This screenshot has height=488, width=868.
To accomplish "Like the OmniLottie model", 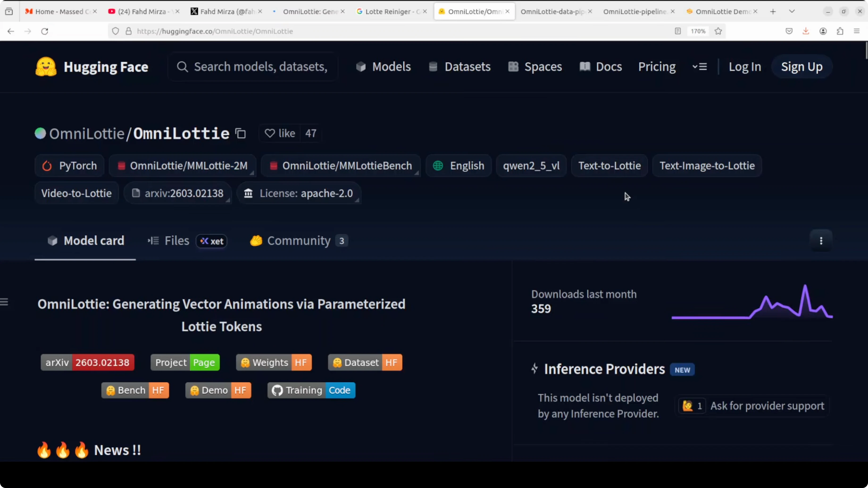I will [x=280, y=133].
